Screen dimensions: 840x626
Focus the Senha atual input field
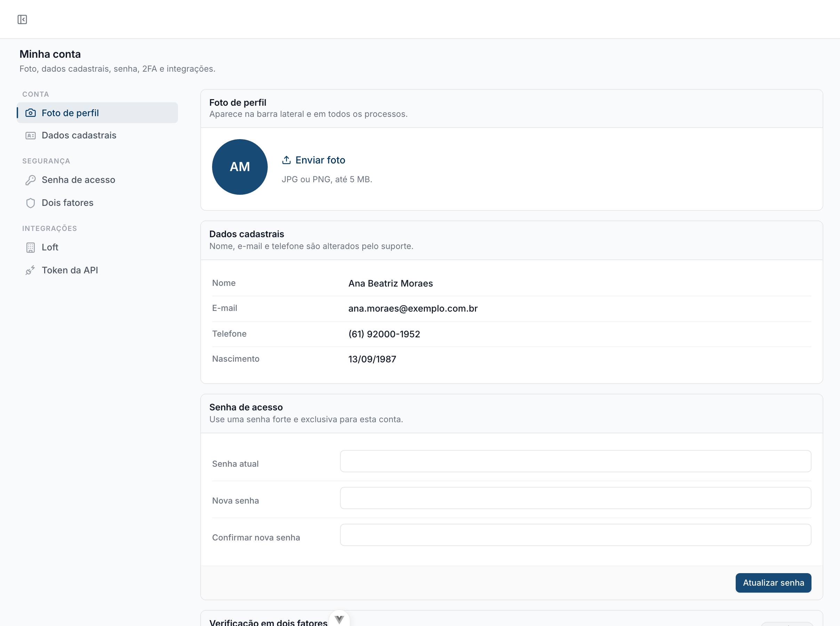(576, 461)
